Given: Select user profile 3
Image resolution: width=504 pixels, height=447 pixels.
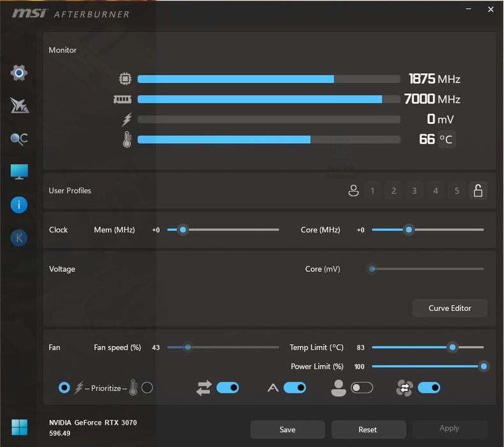Looking at the screenshot, I should click(x=414, y=190).
